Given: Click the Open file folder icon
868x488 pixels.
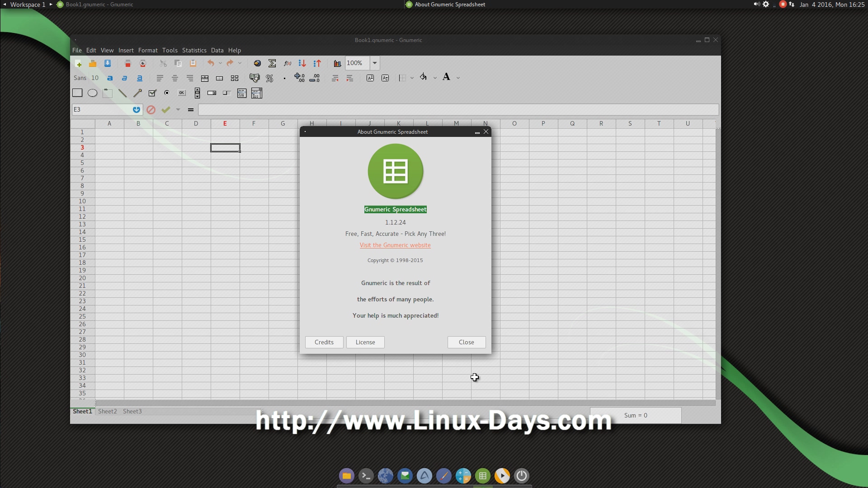Looking at the screenshot, I should click(x=93, y=63).
